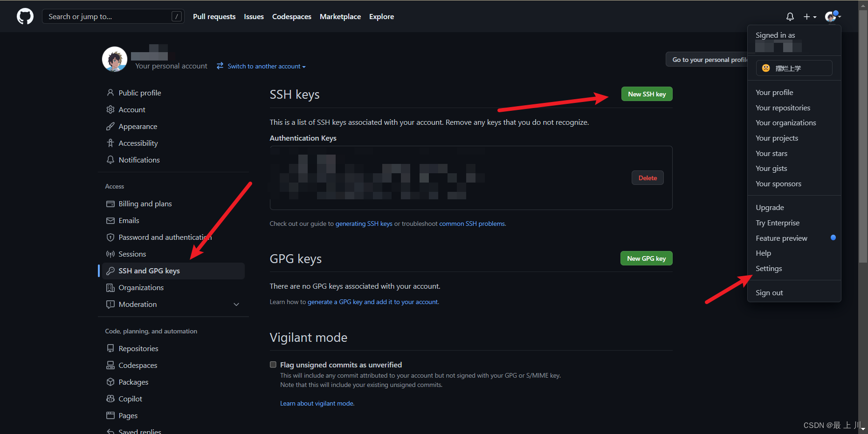Screen dimensions: 868x434
Task: Click the profile avatar picture near account name
Action: tap(115, 59)
